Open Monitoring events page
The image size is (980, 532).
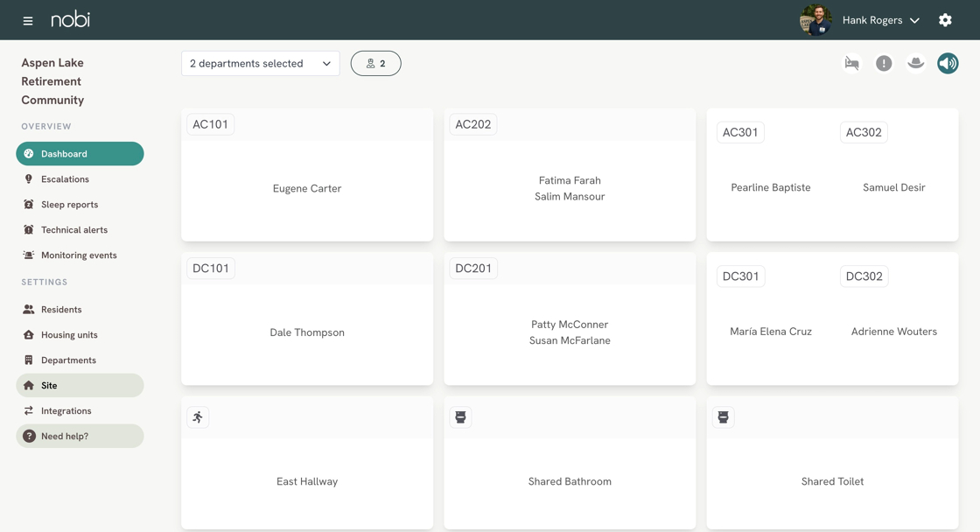[x=80, y=255]
